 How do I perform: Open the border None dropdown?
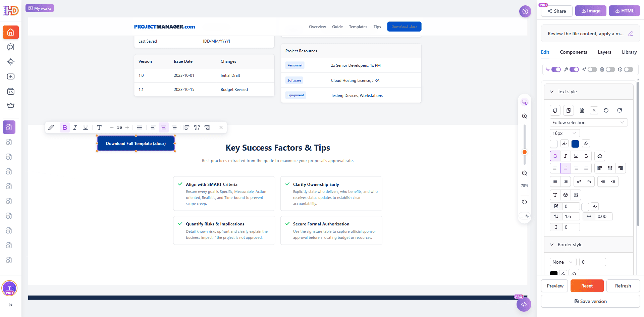pyautogui.click(x=563, y=262)
